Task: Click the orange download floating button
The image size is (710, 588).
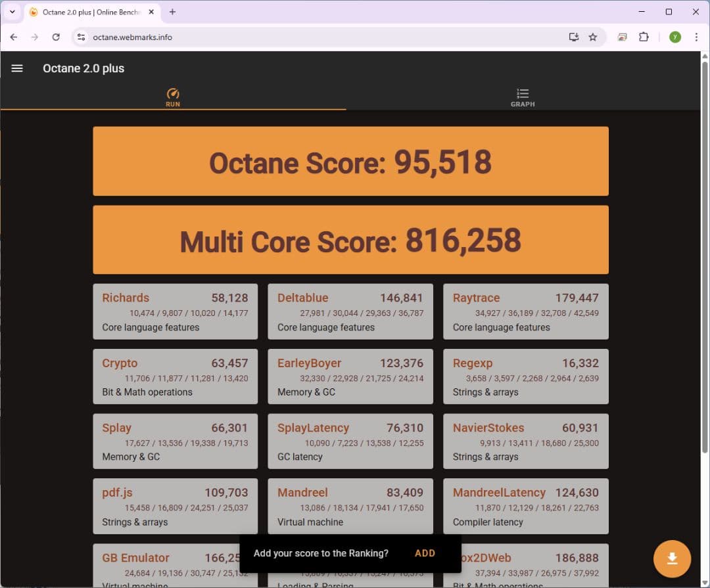Action: [x=671, y=558]
